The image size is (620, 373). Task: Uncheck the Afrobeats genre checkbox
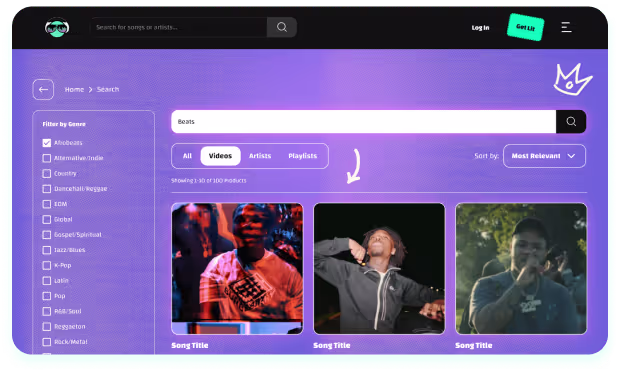tap(47, 143)
